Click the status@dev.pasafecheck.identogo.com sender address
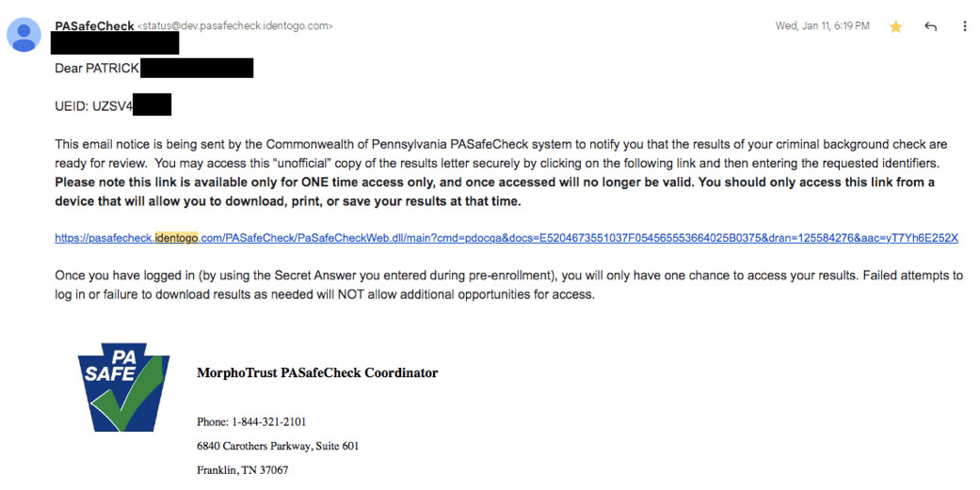The image size is (980, 490). 235,26
